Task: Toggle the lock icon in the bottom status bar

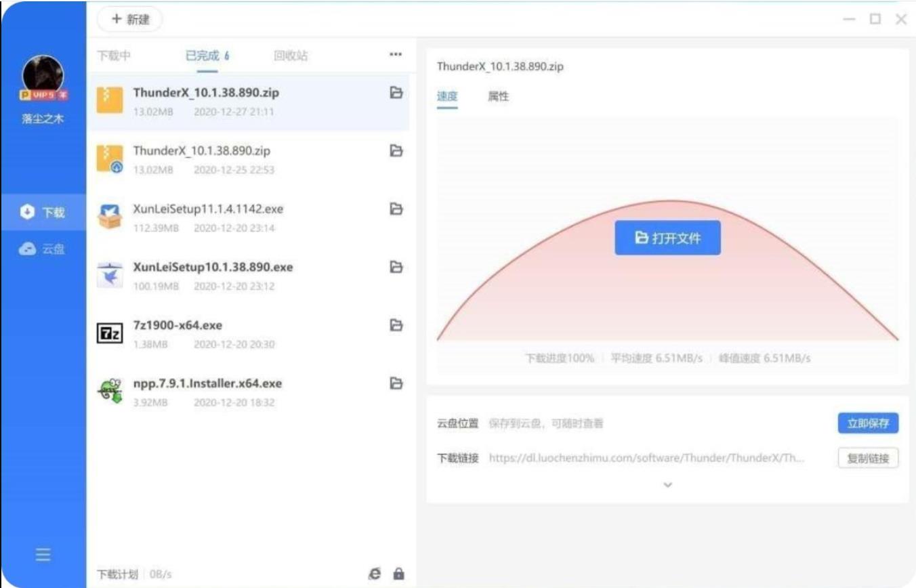Action: 398,573
